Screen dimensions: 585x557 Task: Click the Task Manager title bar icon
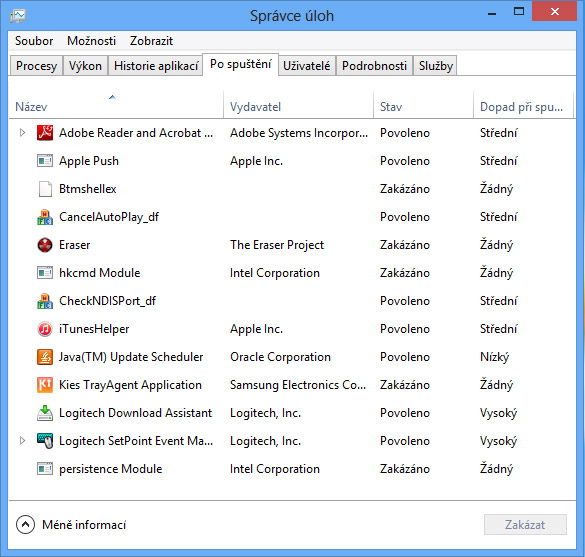[18, 16]
